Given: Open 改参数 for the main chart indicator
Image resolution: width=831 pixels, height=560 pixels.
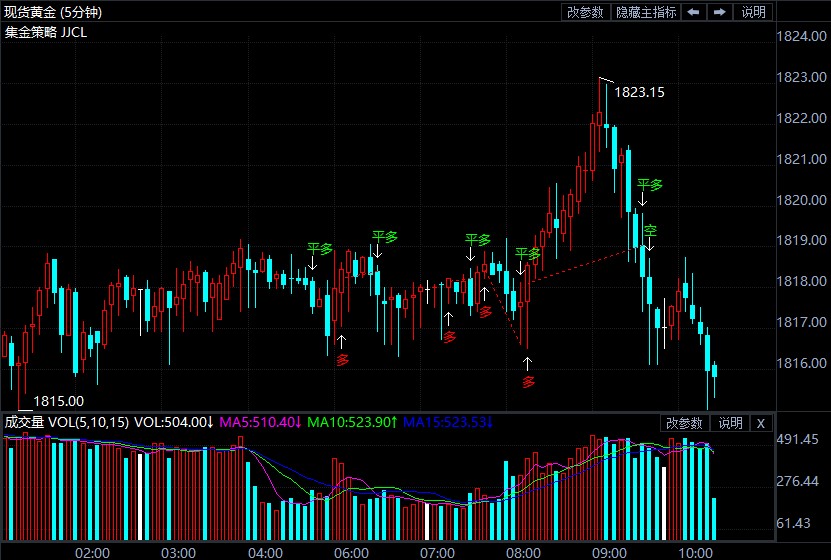Looking at the screenshot, I should pyautogui.click(x=585, y=12).
